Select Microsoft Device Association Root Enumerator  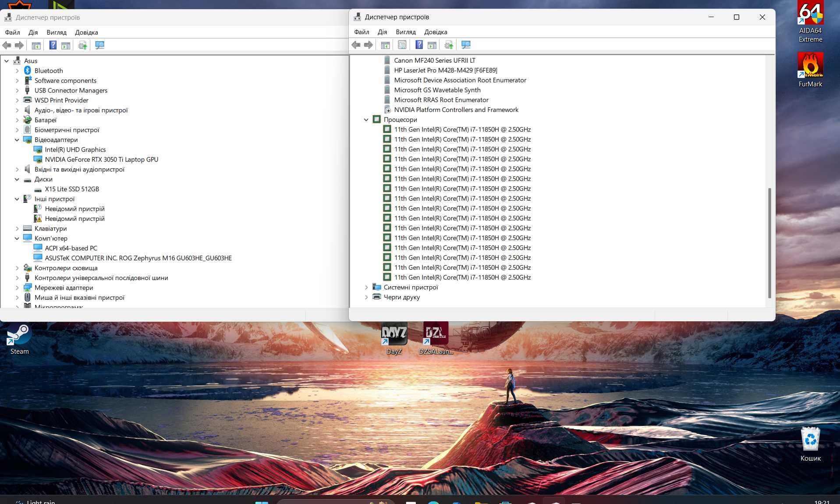click(460, 80)
